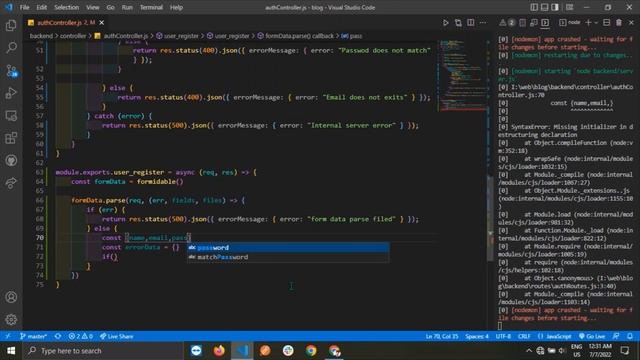The height and width of the screenshot is (360, 640).
Task: Kill the terminal with trash icon
Action: [619, 23]
